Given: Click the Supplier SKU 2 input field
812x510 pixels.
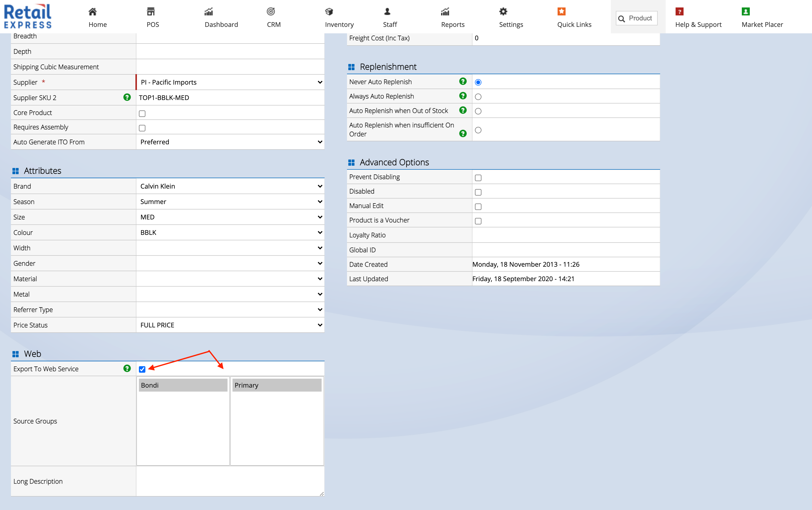Looking at the screenshot, I should tap(231, 98).
